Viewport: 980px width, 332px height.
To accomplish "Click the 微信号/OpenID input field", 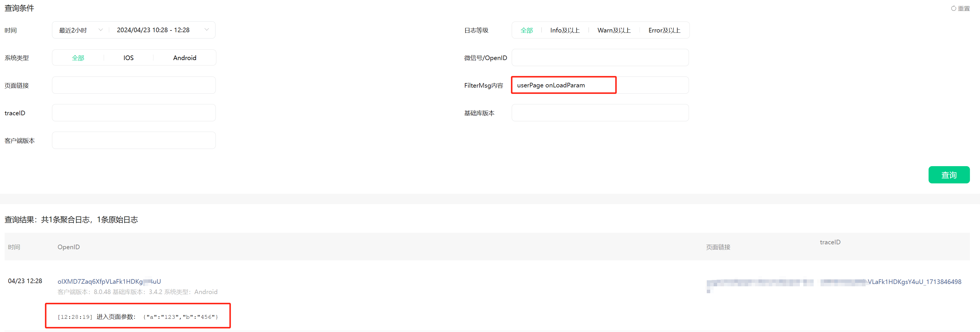I will (600, 58).
